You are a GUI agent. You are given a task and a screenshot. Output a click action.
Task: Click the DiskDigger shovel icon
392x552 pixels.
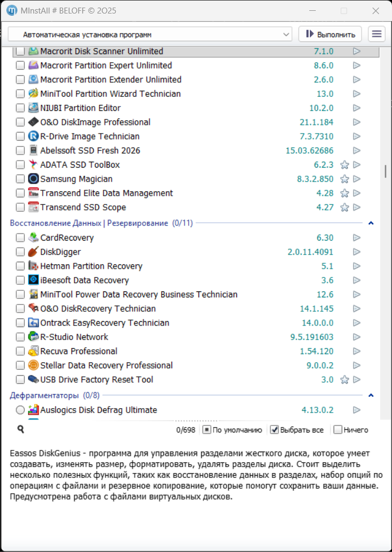click(x=34, y=252)
